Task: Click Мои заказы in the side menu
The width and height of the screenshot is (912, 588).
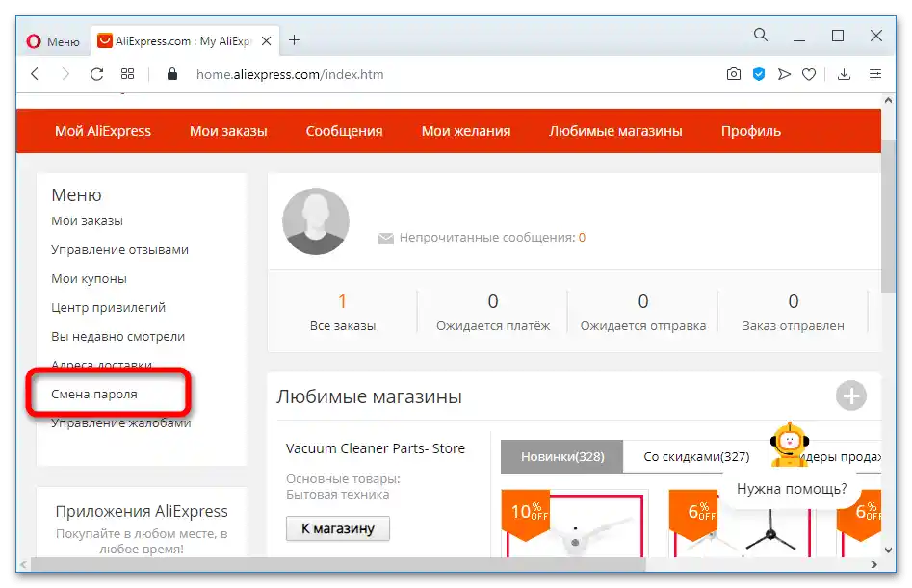Action: point(88,221)
